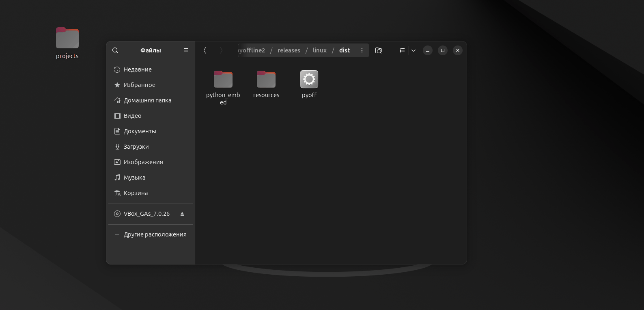The image size is (644, 310).
Task: Navigate to pyoffline2 in path bar
Action: 251,50
